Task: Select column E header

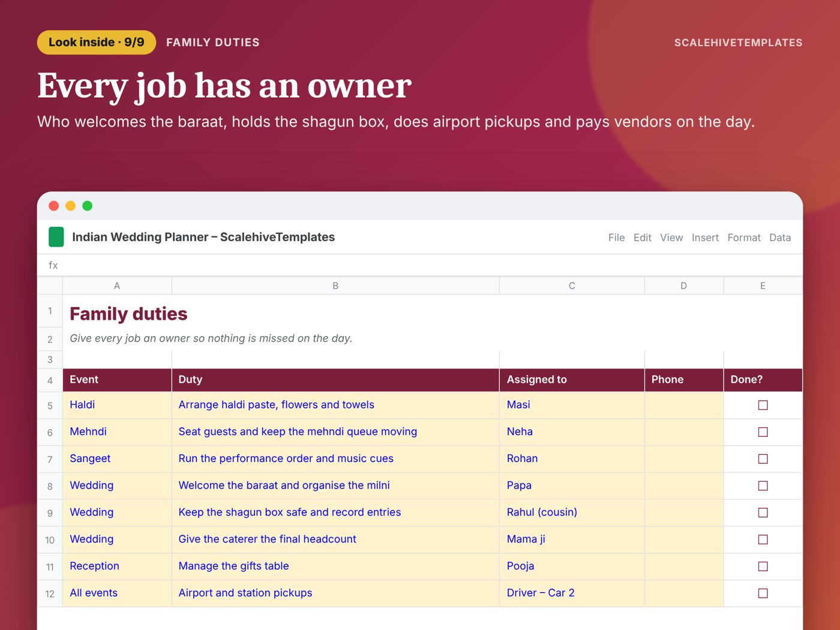Action: click(x=763, y=286)
